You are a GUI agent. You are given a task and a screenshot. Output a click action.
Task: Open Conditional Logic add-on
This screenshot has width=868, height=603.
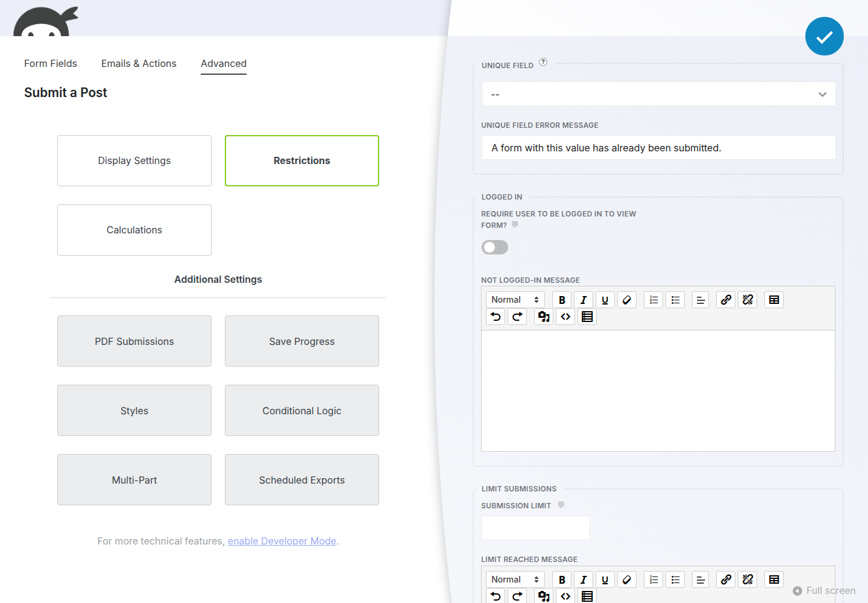[x=302, y=411]
